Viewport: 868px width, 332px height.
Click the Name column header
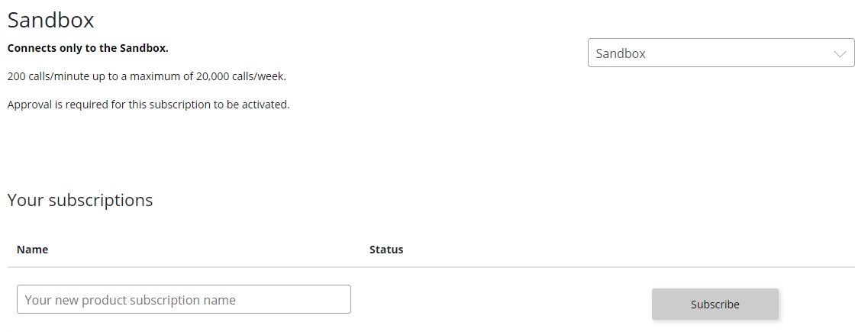point(32,250)
